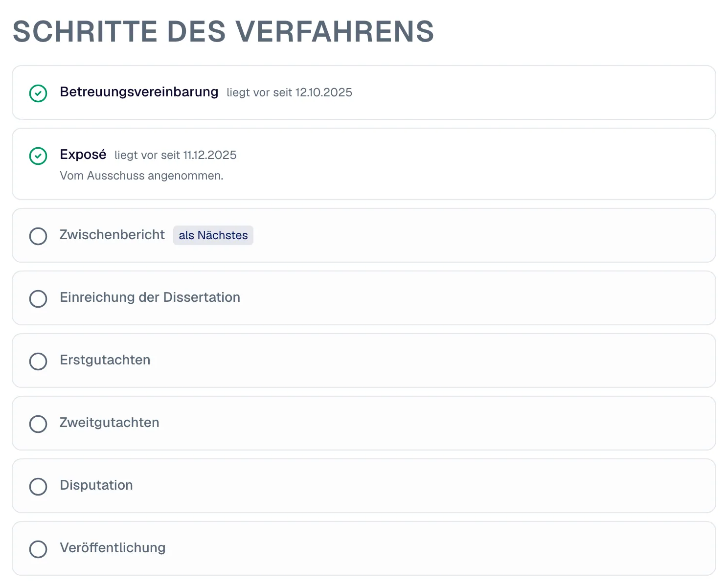Open Einreichung der Dissertation step
Screen dimensions: 728x587
150,297
